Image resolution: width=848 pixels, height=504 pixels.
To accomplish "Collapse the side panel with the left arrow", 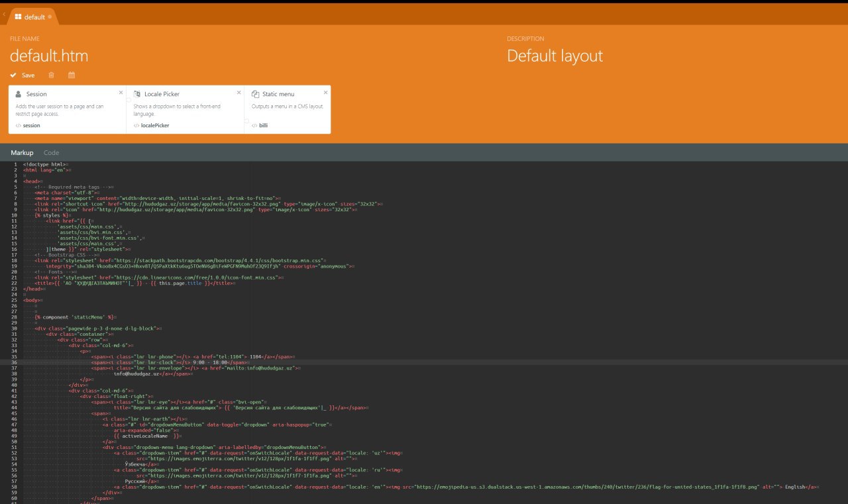I will [x=4, y=14].
